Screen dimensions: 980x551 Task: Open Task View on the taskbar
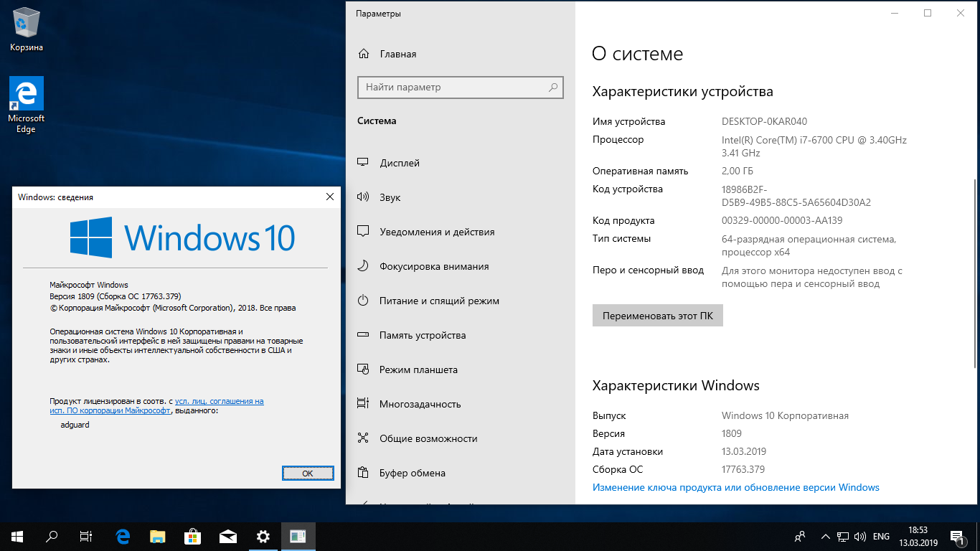coord(86,536)
